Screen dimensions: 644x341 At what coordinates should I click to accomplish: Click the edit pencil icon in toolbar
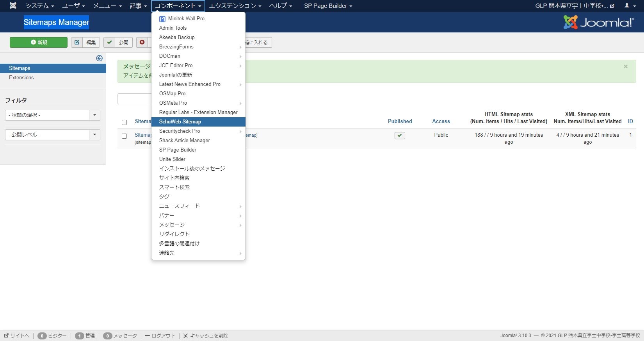click(77, 42)
